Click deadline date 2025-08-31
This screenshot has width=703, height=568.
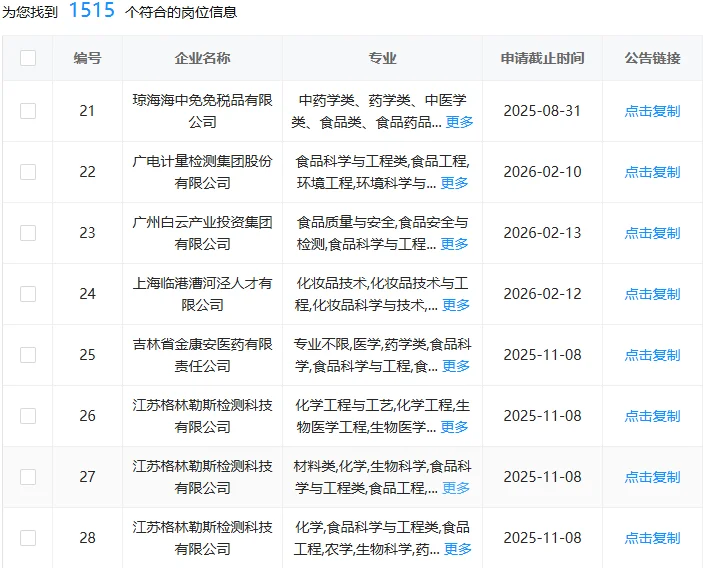(542, 111)
